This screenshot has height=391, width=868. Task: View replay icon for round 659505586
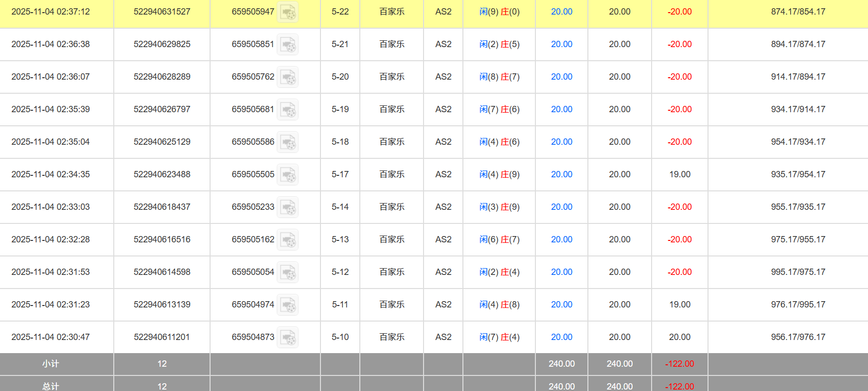[288, 142]
